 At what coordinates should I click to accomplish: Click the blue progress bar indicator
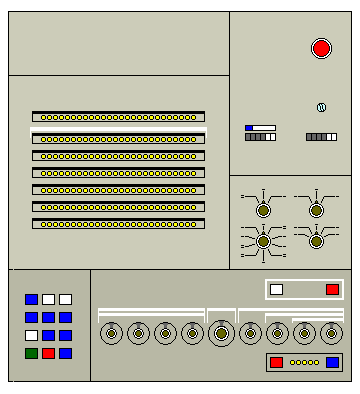click(x=260, y=128)
